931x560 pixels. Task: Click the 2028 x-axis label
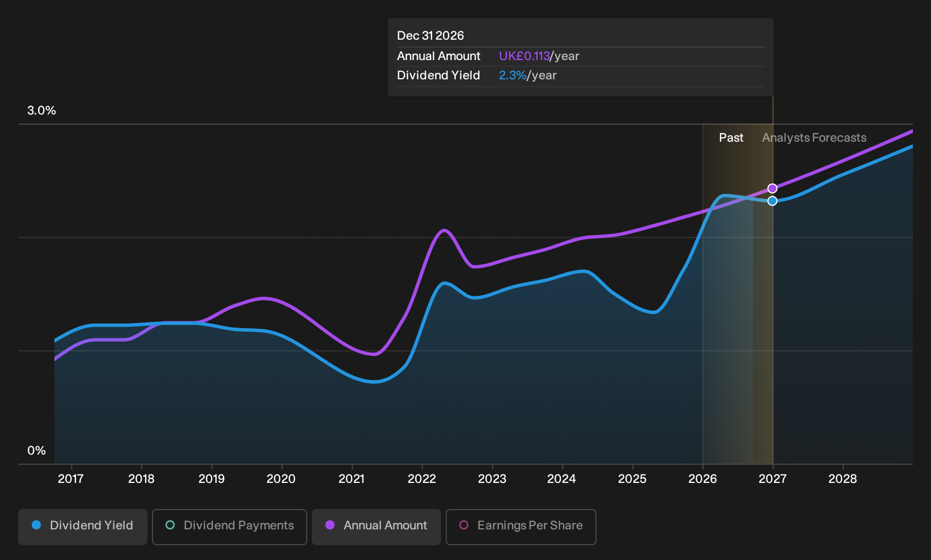click(843, 479)
